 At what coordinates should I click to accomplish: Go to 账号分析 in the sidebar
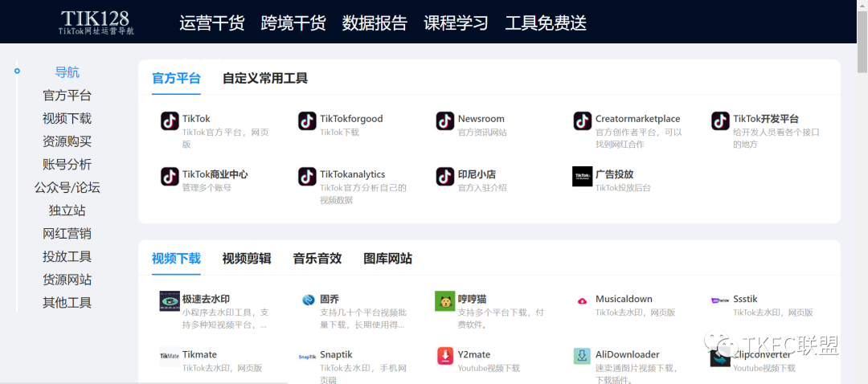pos(67,165)
